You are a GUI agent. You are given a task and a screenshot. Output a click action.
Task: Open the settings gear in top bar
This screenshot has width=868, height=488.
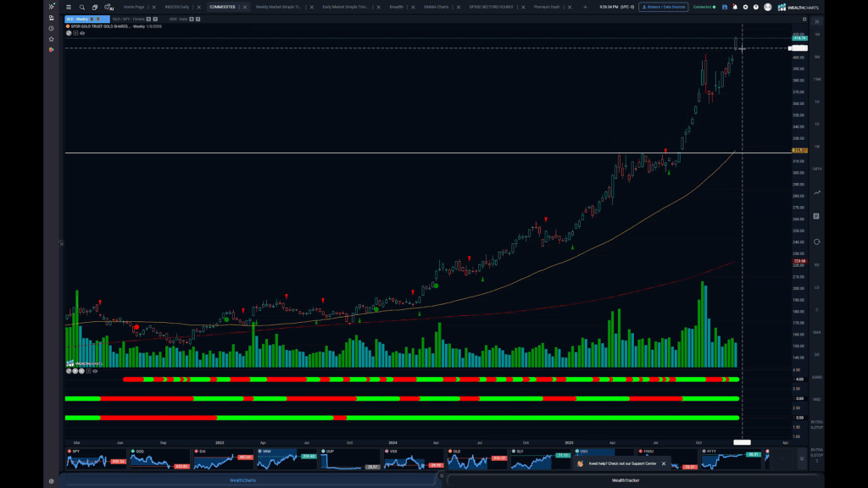745,7
